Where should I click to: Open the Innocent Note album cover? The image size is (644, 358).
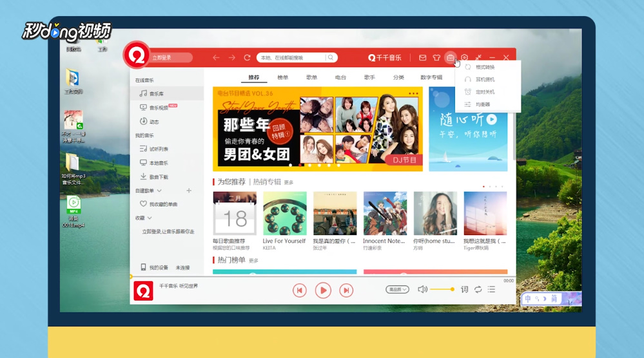coord(385,213)
